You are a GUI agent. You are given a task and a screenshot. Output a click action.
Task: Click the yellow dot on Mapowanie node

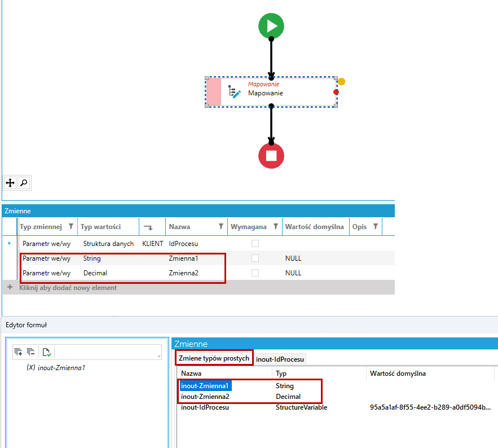click(341, 82)
